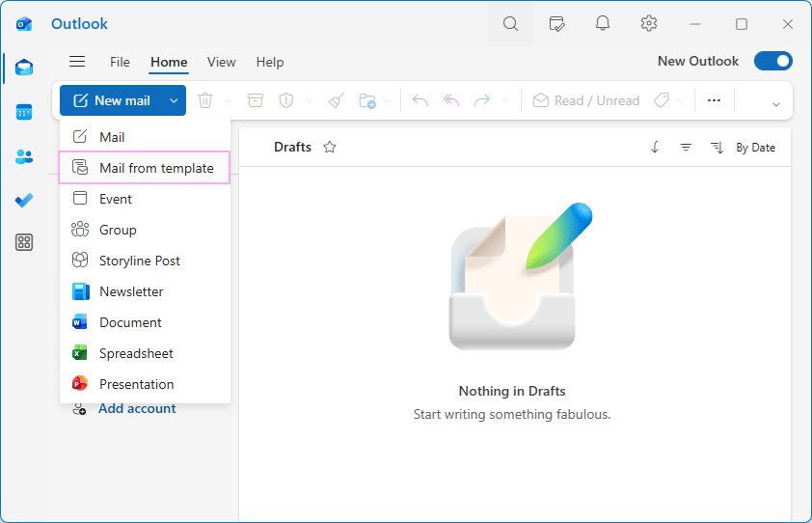The image size is (812, 523).
Task: Click the Reply all double-arrow icon
Action: (x=451, y=100)
